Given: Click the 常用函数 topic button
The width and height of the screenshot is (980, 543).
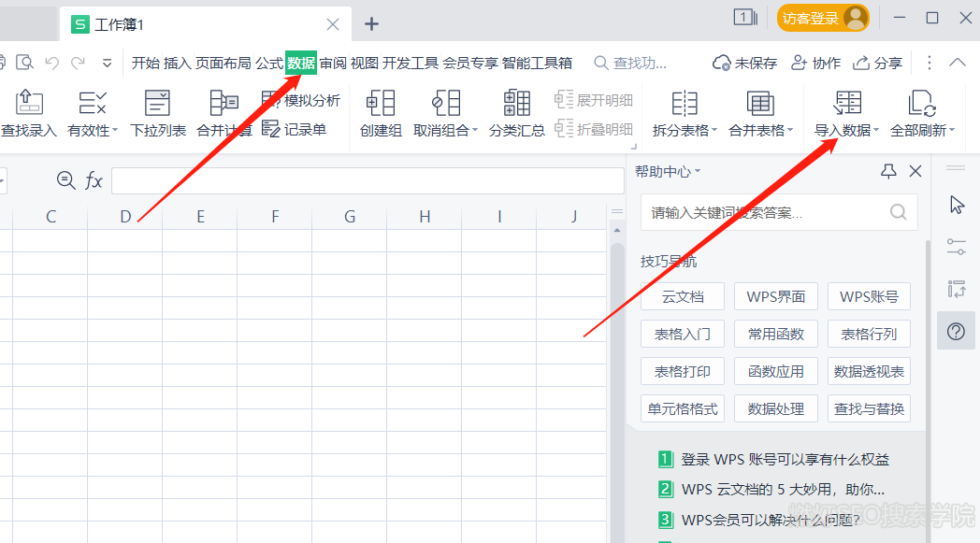Looking at the screenshot, I should click(x=775, y=334).
